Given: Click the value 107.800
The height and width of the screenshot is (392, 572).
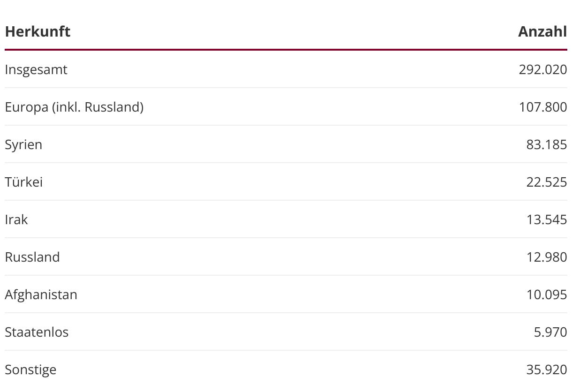Looking at the screenshot, I should 543,107.
